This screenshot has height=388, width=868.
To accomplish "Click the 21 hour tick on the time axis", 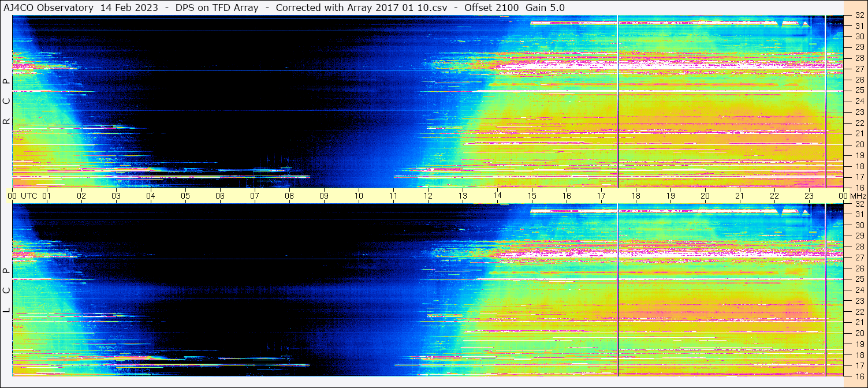I will 740,196.
